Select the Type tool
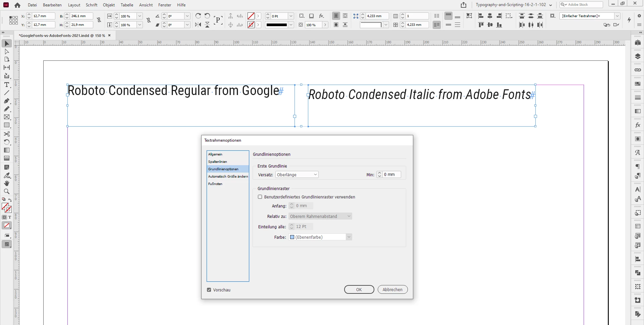The height and width of the screenshot is (325, 644). point(7,85)
